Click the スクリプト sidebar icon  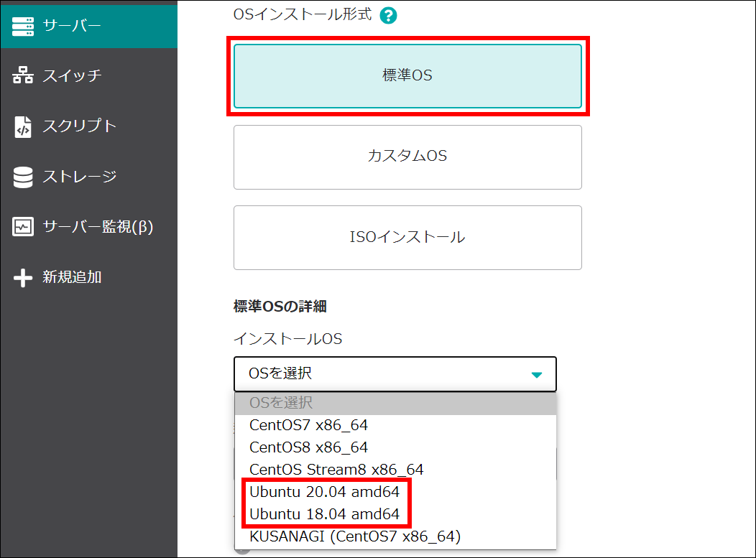tap(22, 126)
